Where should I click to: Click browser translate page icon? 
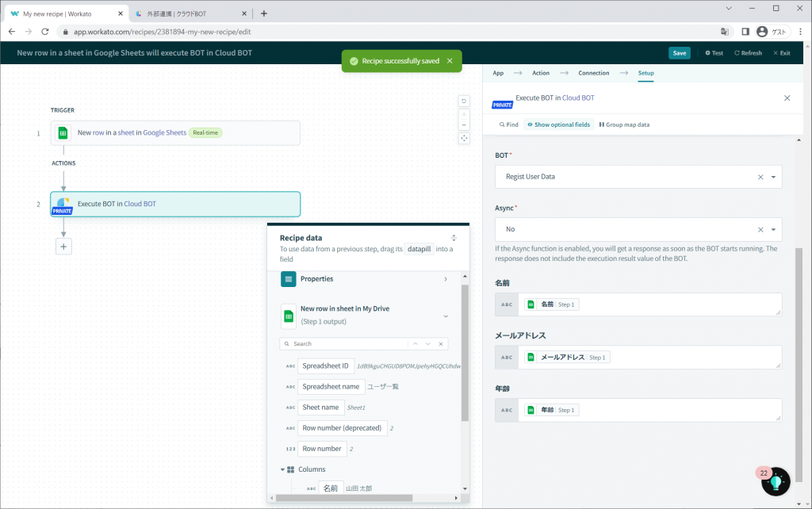(x=725, y=32)
